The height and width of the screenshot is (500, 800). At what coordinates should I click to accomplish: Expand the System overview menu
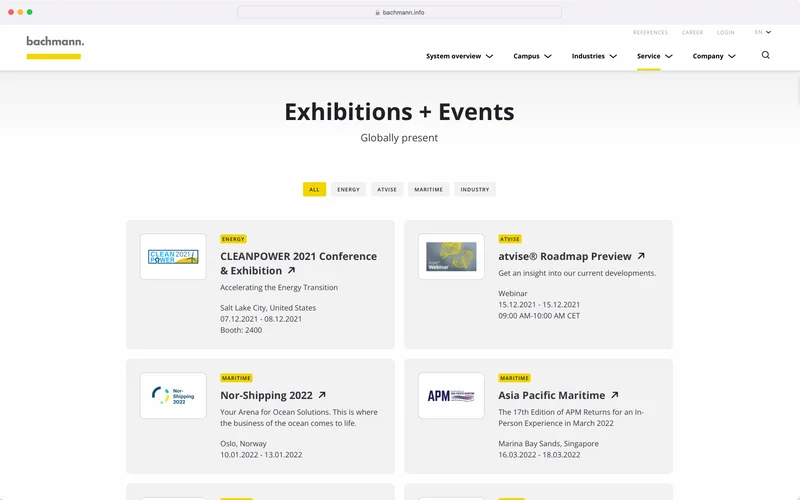point(459,57)
